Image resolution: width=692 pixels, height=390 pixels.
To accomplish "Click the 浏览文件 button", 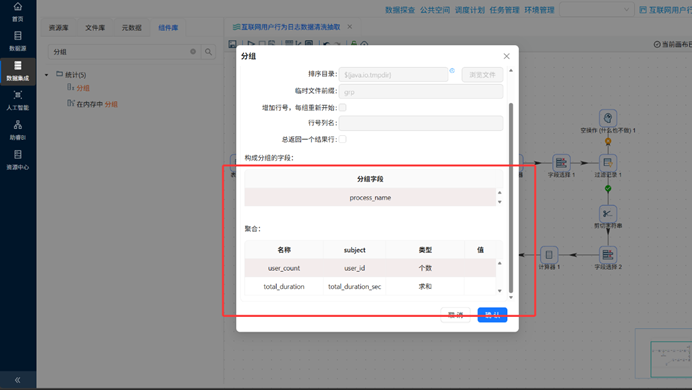I will (482, 75).
